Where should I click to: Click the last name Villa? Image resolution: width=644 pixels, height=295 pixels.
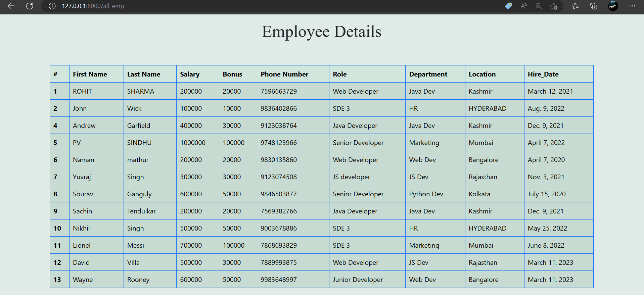pos(133,262)
